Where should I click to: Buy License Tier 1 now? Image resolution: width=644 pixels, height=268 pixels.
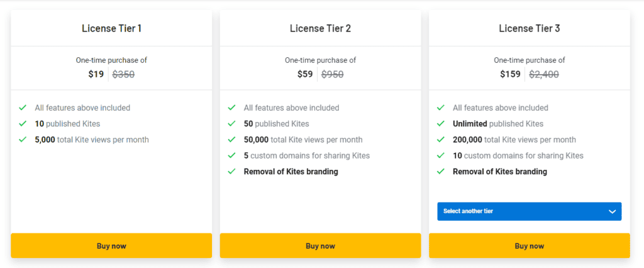(111, 246)
